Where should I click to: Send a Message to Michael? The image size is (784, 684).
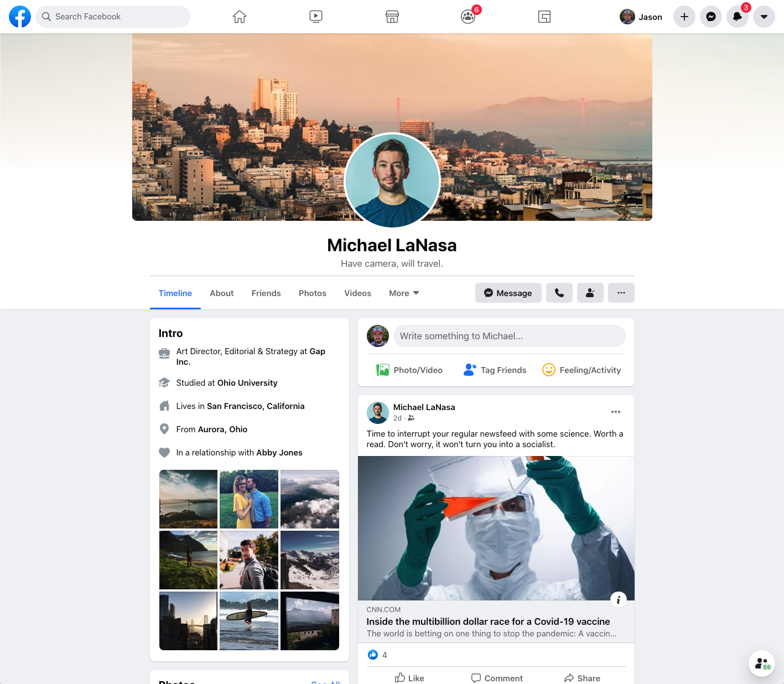pyautogui.click(x=508, y=293)
